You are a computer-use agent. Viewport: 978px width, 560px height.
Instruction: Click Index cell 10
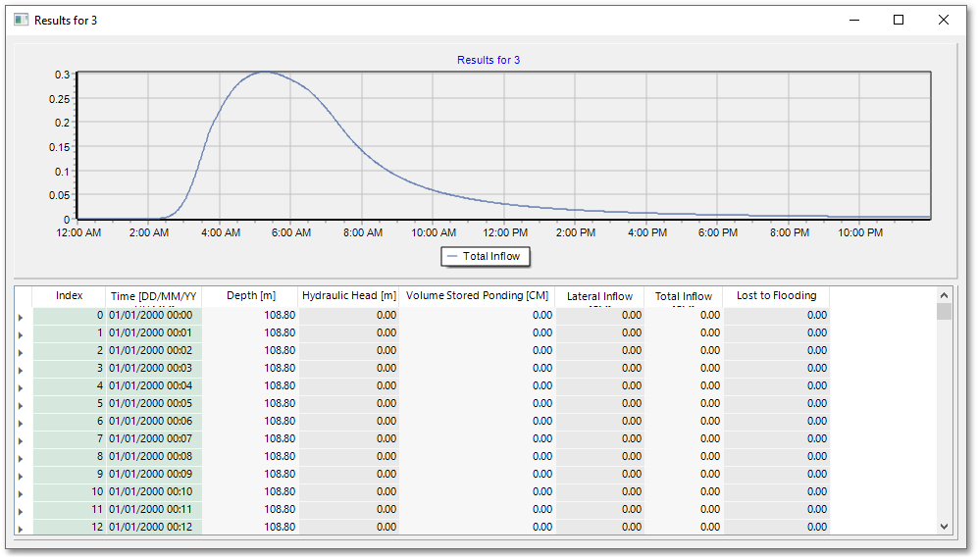[70, 491]
